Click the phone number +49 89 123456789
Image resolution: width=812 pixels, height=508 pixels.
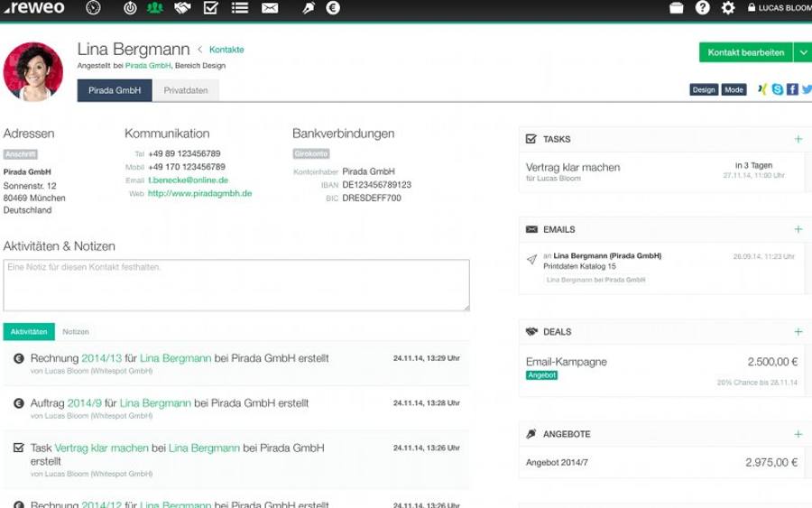tap(184, 153)
